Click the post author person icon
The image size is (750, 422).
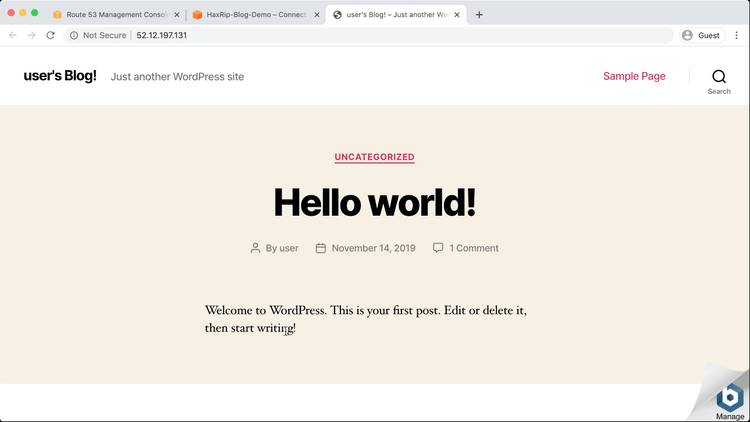tap(255, 248)
